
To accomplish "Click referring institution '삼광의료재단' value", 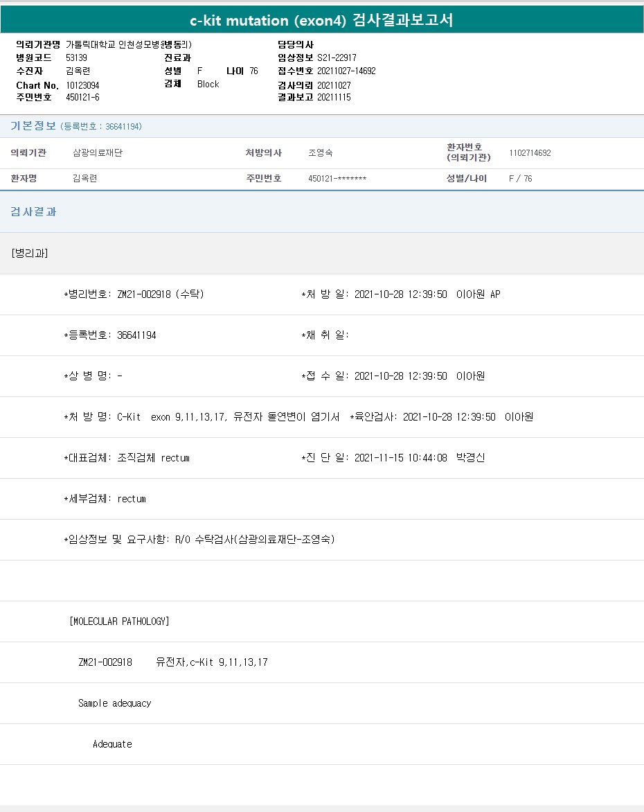I will (98, 152).
